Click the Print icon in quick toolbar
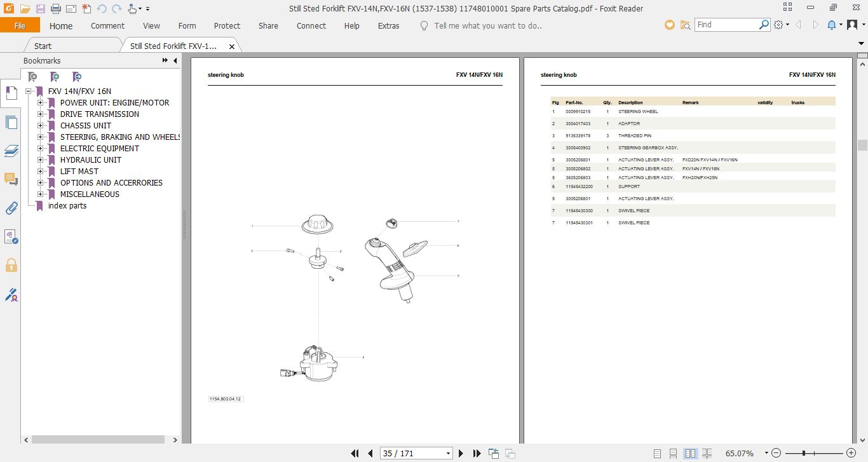Viewport: 868px width, 462px height. [56, 9]
